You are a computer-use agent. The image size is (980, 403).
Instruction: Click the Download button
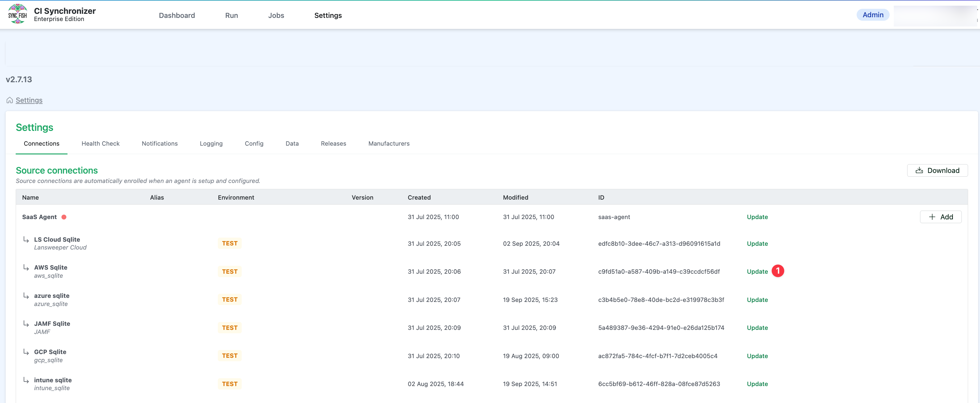[x=937, y=170]
